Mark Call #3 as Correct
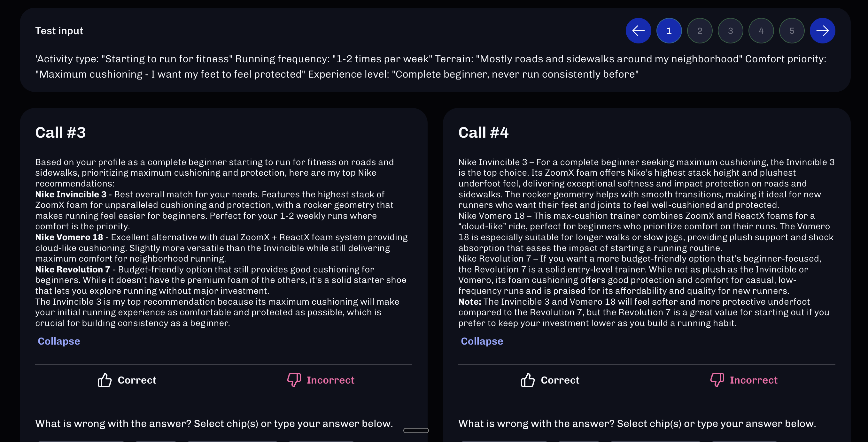This screenshot has height=442, width=868. pyautogui.click(x=136, y=380)
